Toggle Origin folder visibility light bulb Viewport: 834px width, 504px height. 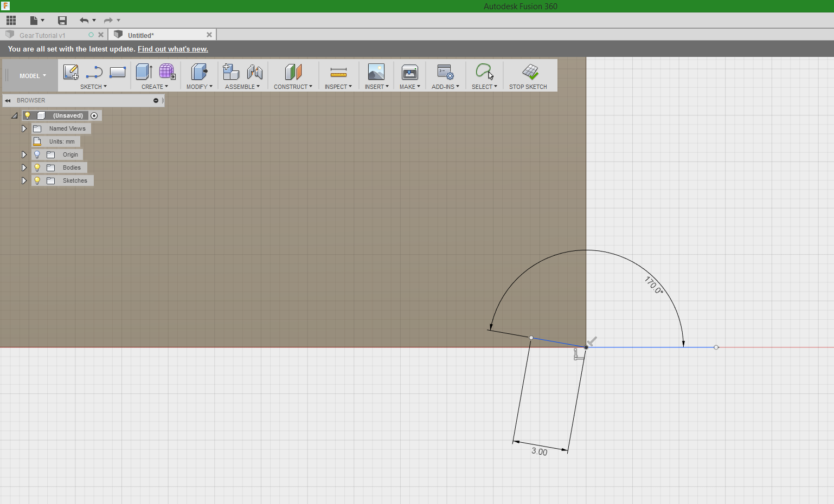(x=37, y=154)
